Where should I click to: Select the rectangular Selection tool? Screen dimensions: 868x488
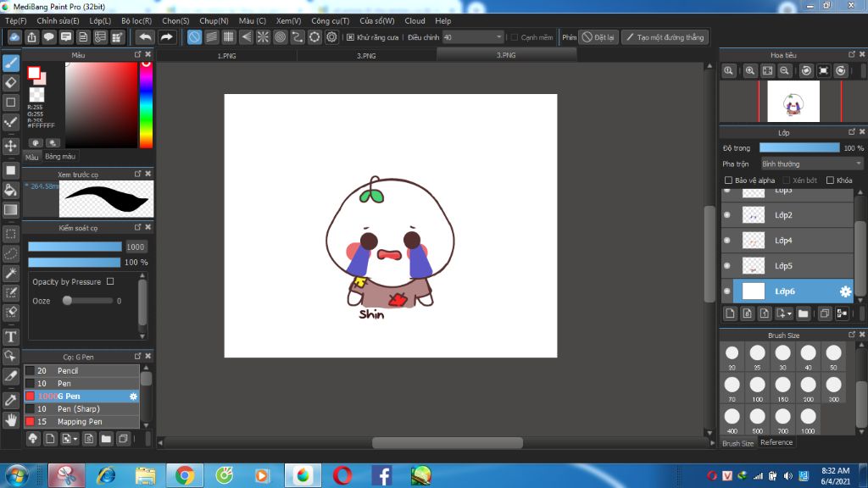pyautogui.click(x=10, y=234)
